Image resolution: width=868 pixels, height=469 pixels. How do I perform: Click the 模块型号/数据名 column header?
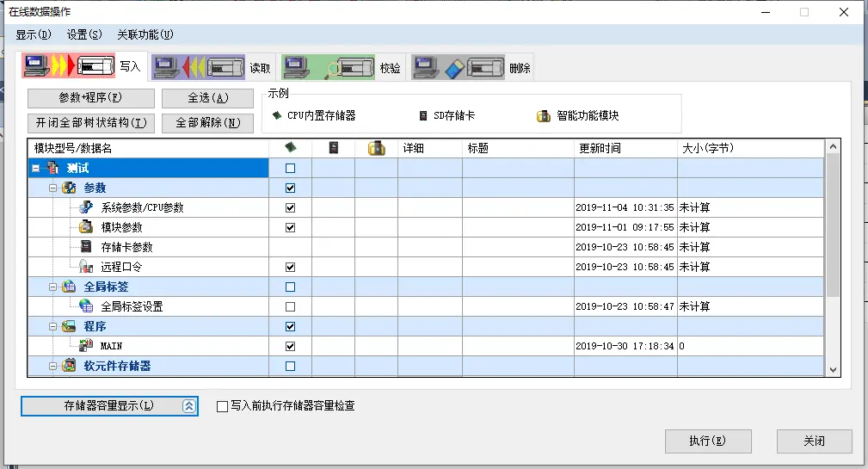[x=148, y=148]
